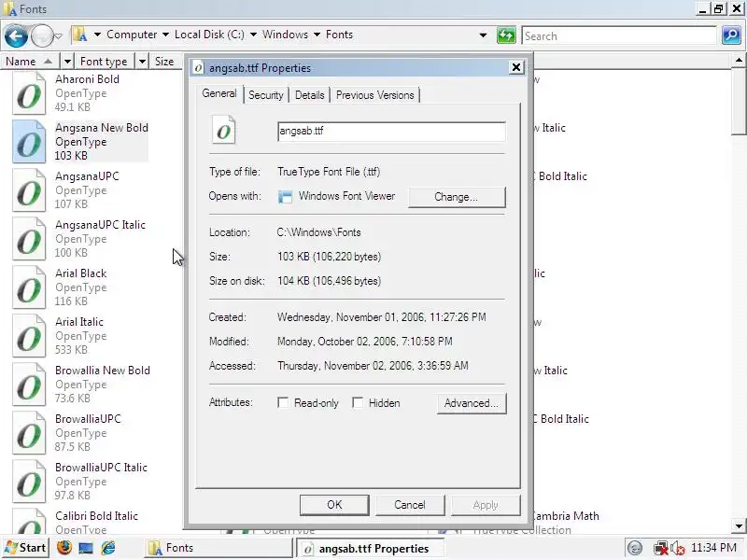Click the vertical scrollbar thumb in Fonts window
The image size is (747, 560).
tap(739, 101)
